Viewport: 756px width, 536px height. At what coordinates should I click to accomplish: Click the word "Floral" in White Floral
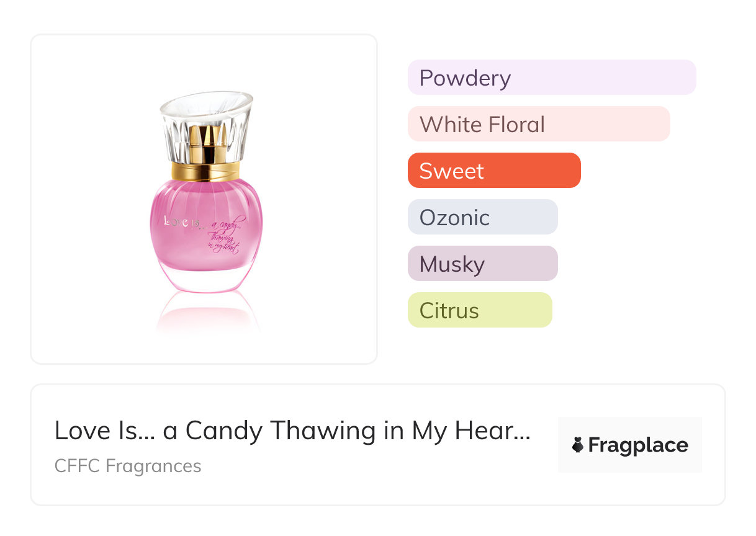[516, 125]
